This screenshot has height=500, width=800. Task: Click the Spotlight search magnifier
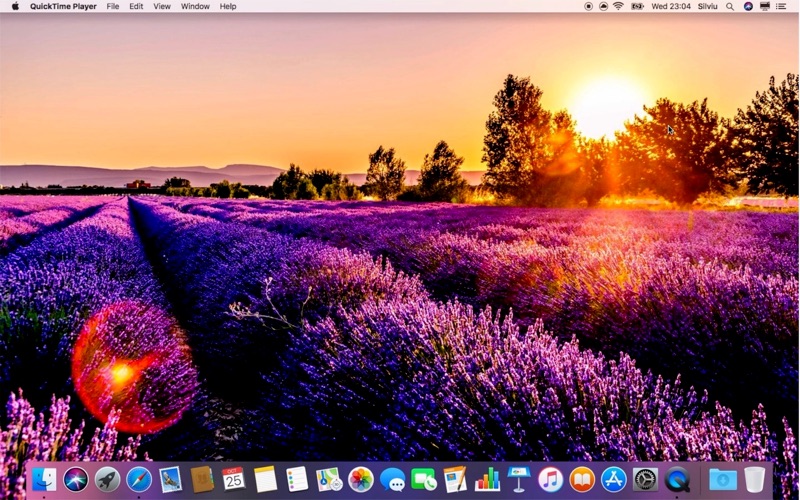point(730,6)
